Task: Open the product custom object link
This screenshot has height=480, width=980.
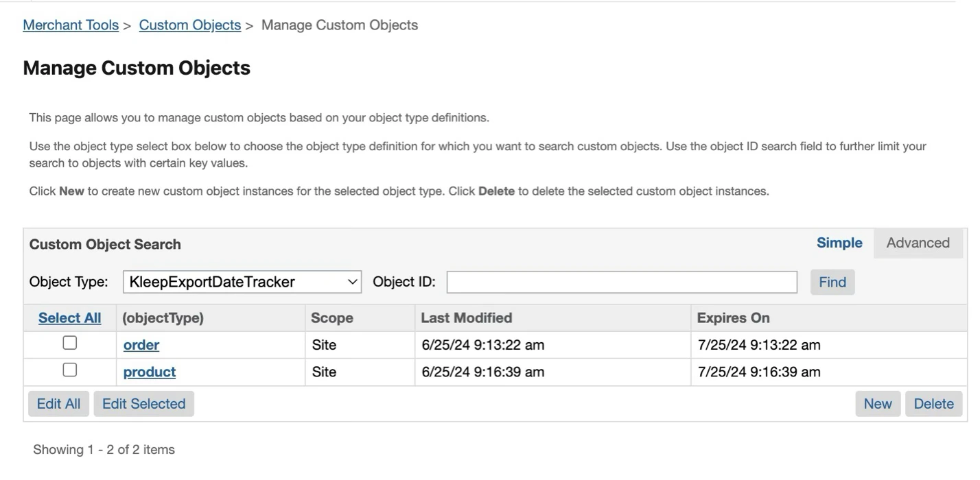Action: (x=150, y=372)
